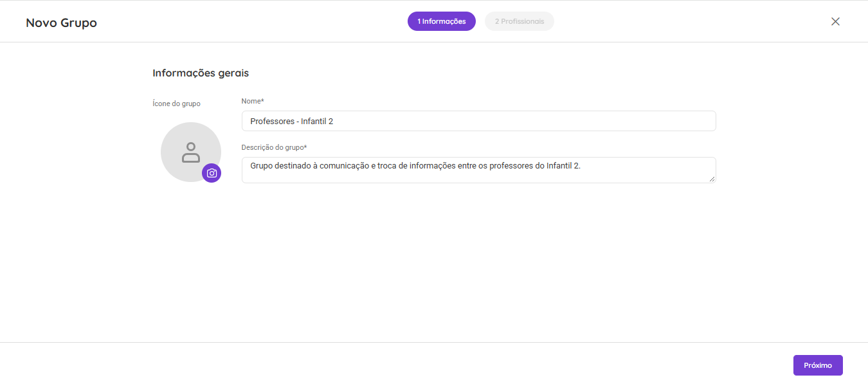Click the Descrição do grupo* label
The height and width of the screenshot is (382, 868).
(x=274, y=147)
